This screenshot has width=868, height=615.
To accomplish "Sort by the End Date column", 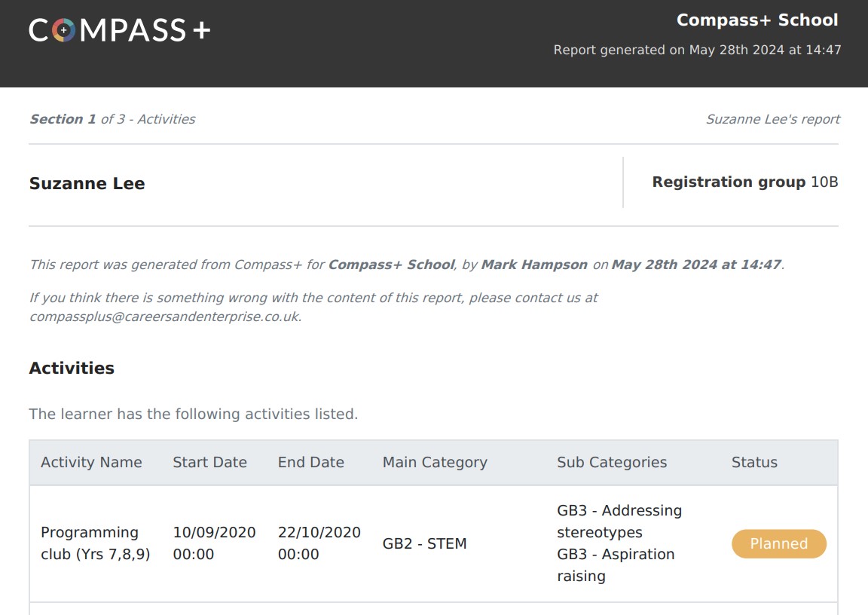I will click(310, 462).
